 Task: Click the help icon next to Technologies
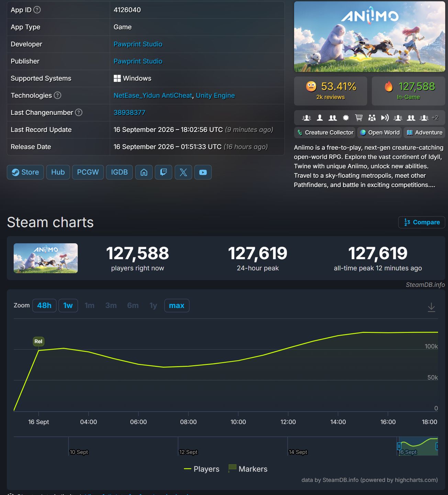coord(58,95)
